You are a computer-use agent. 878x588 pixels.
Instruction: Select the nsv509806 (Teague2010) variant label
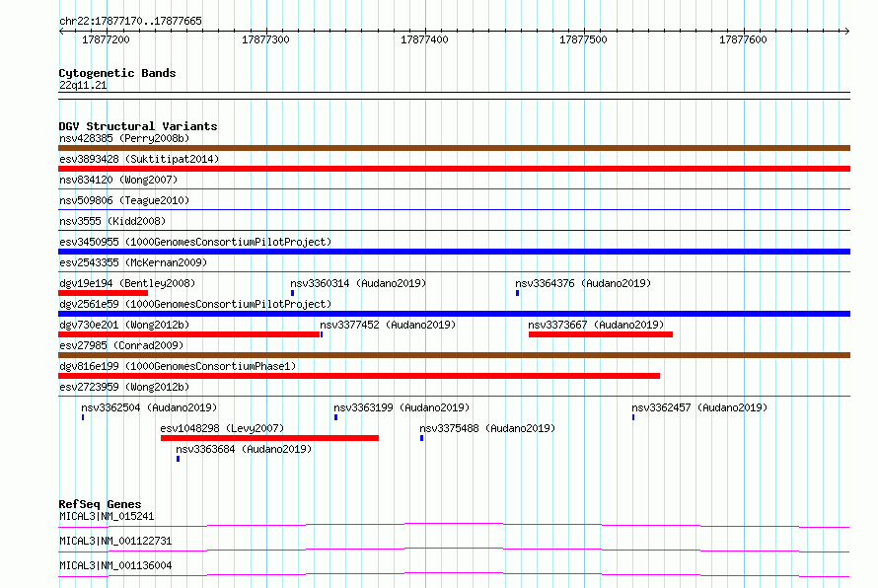pyautogui.click(x=124, y=200)
